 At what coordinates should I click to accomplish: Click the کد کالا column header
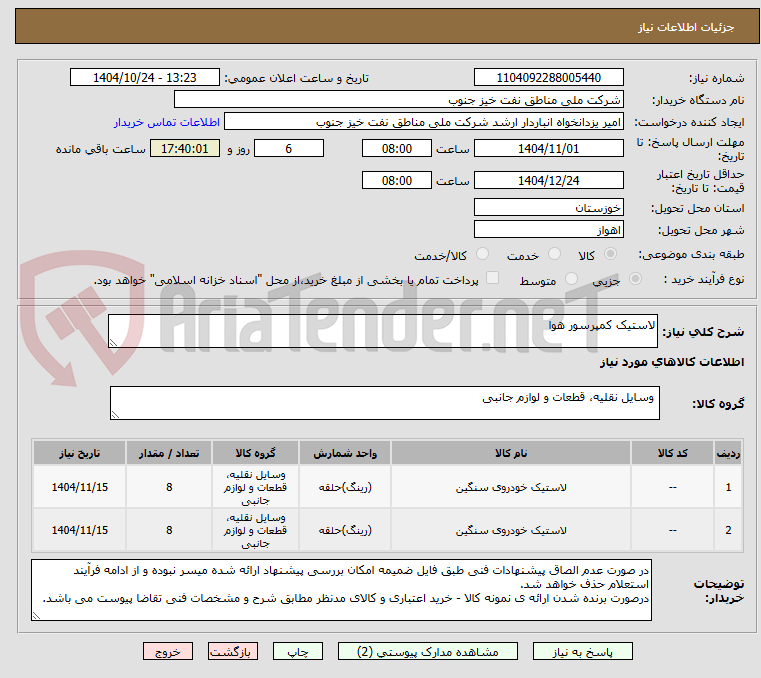(672, 453)
